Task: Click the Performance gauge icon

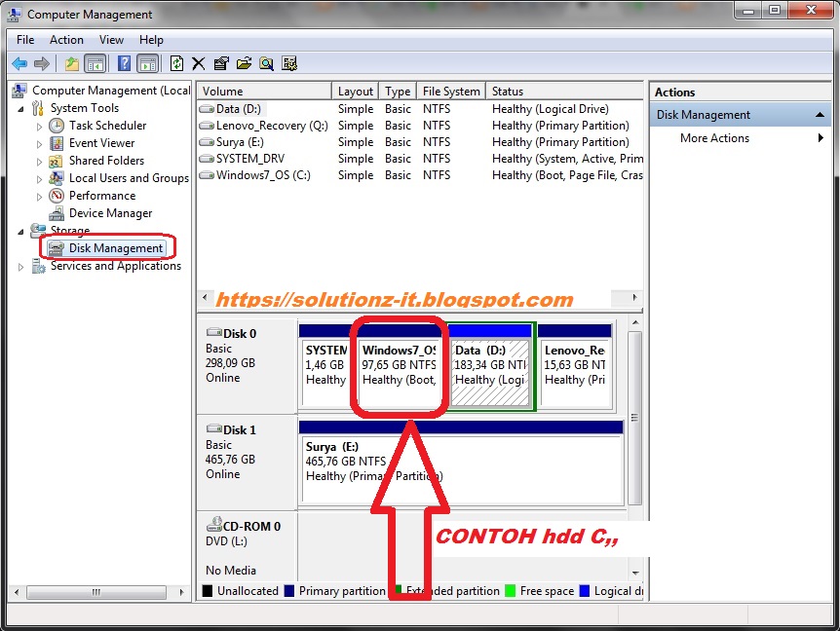Action: click(57, 196)
